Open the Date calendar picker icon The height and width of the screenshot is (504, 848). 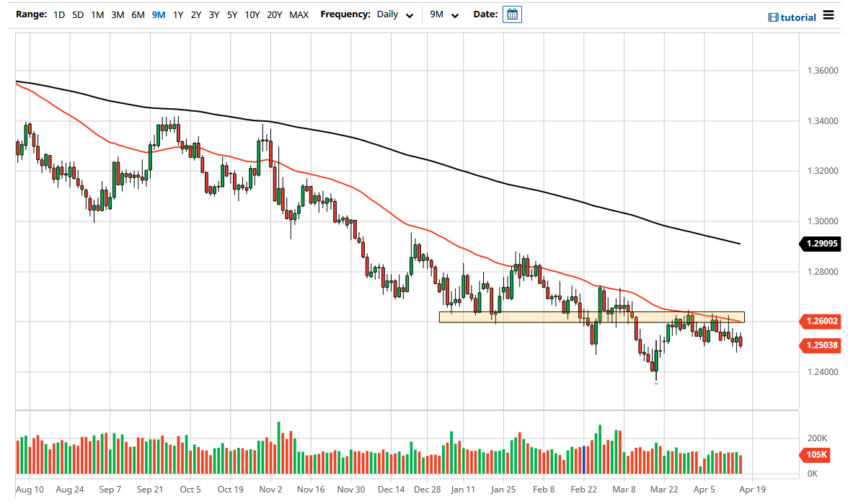[x=512, y=14]
